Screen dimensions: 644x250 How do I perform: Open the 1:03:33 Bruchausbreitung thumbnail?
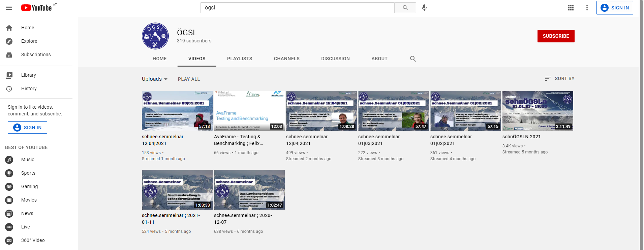[x=177, y=190]
